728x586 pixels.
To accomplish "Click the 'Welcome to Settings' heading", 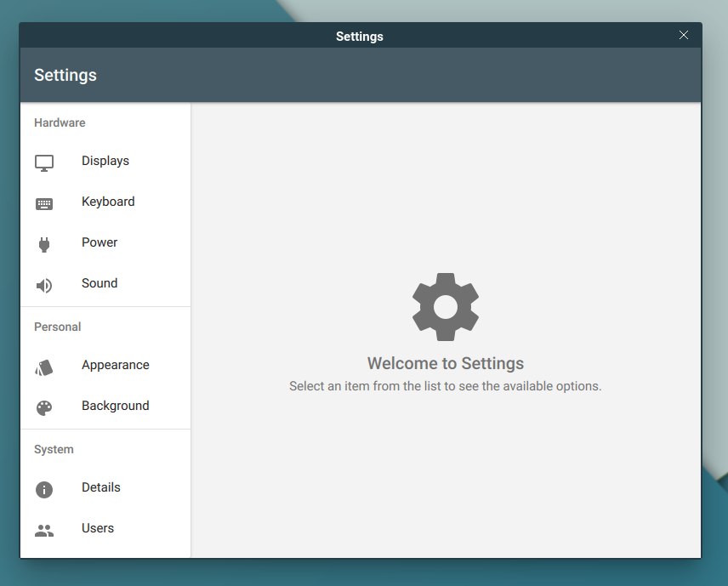I will pyautogui.click(x=446, y=363).
